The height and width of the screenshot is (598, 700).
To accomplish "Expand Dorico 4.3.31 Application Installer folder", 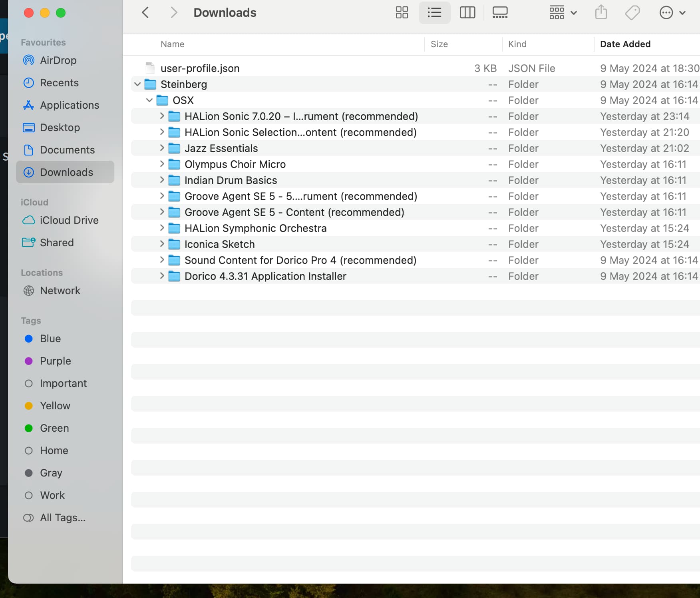I will [x=162, y=276].
